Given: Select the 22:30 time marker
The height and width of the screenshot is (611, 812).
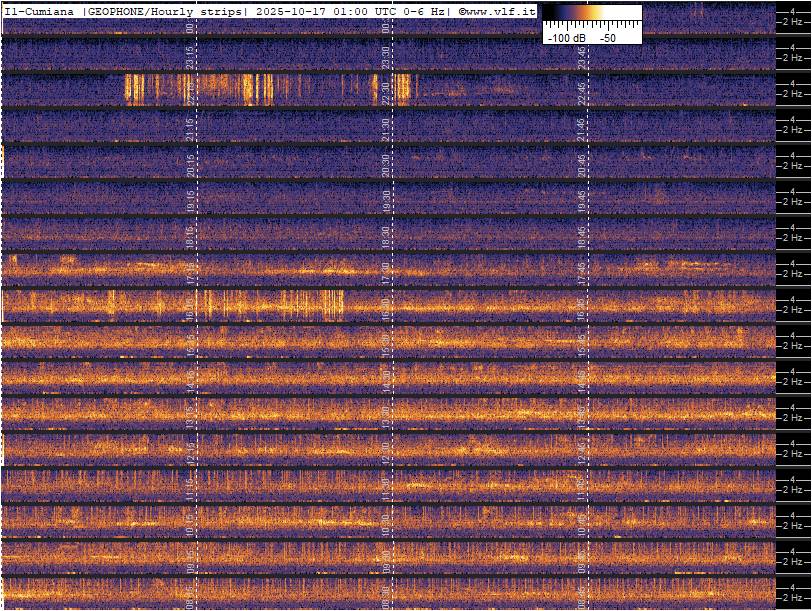Looking at the screenshot, I should click(386, 93).
